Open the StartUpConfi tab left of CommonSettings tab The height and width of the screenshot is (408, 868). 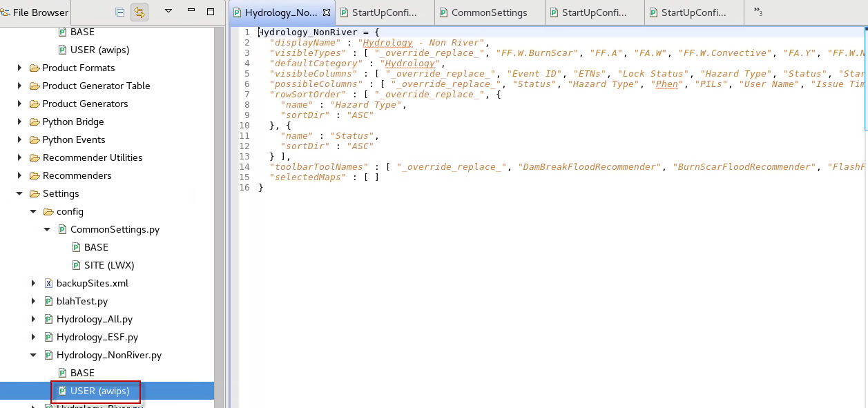pos(384,12)
